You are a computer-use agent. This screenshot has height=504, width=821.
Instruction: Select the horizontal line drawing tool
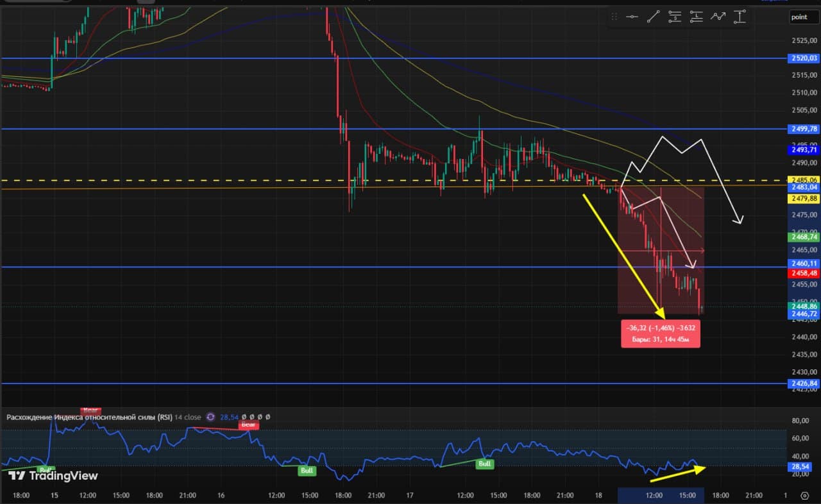click(632, 17)
